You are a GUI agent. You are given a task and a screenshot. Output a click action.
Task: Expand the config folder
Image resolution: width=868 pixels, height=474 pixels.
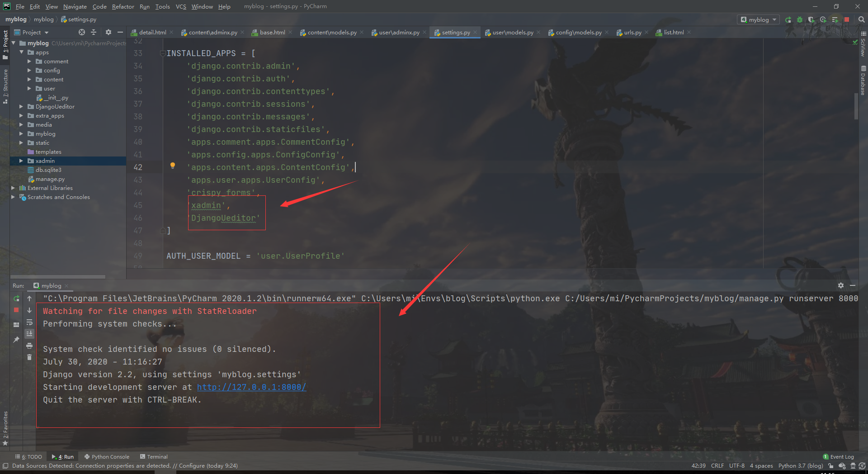[29, 71]
